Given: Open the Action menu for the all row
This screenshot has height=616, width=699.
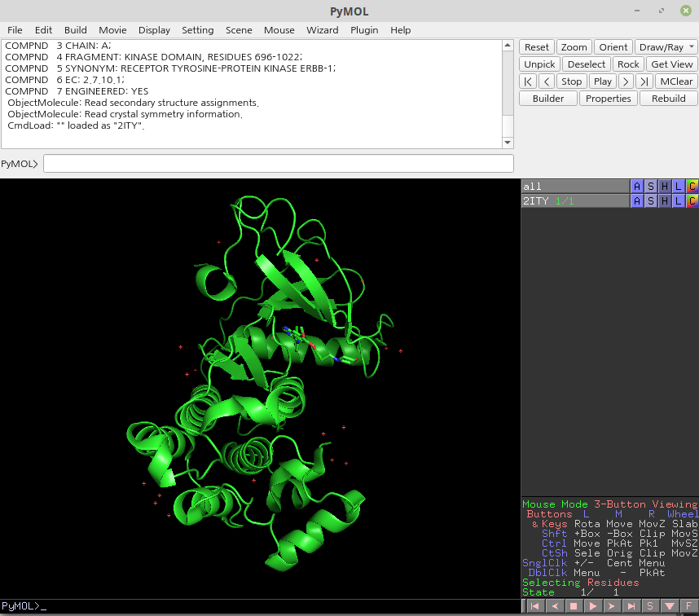Looking at the screenshot, I should (638, 187).
